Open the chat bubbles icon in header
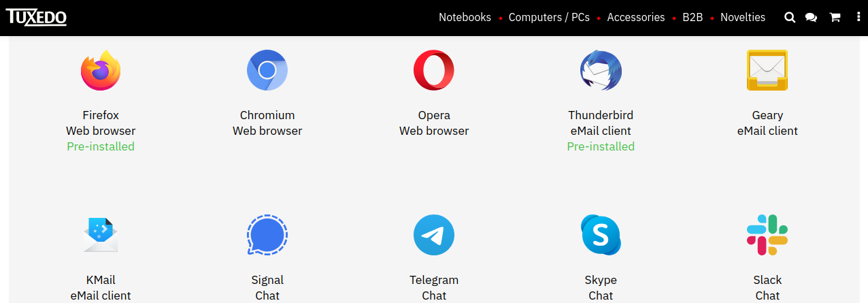Screen dimensions: 868x303 point(811,18)
